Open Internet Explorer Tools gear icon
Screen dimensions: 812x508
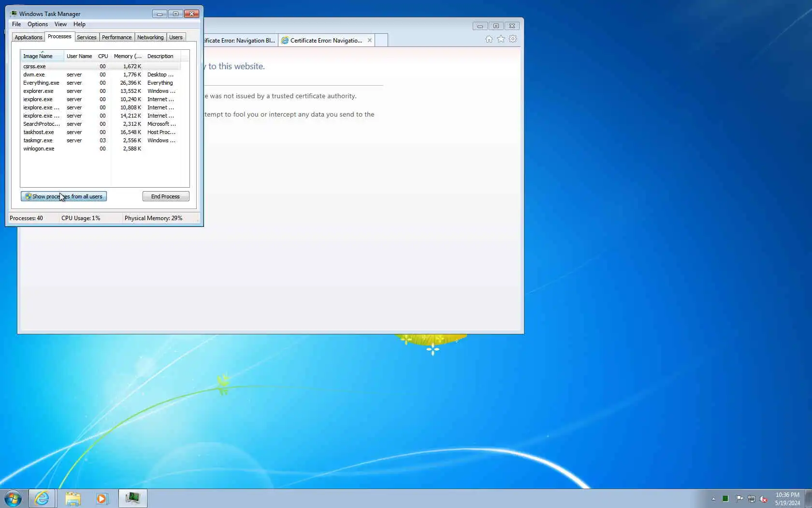pyautogui.click(x=513, y=39)
